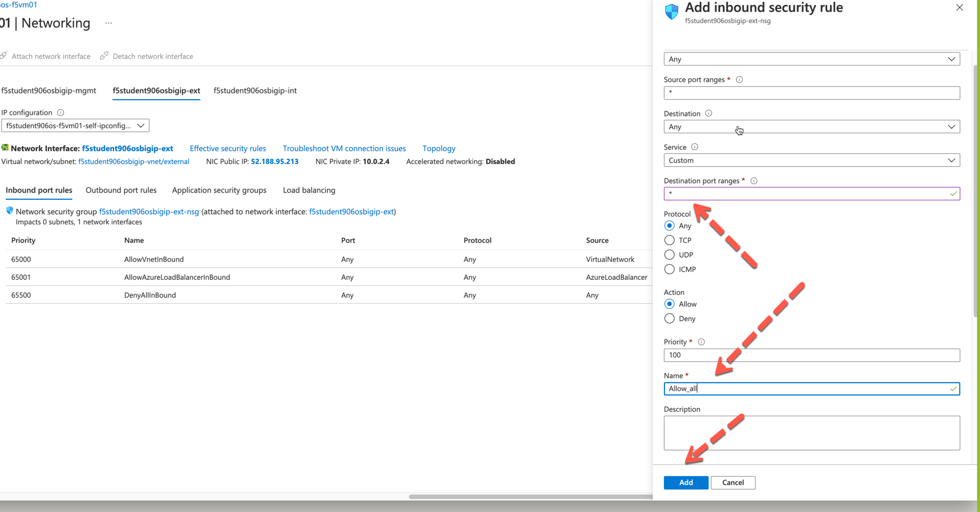Click the Attach network interface icon

pyautogui.click(x=4, y=55)
